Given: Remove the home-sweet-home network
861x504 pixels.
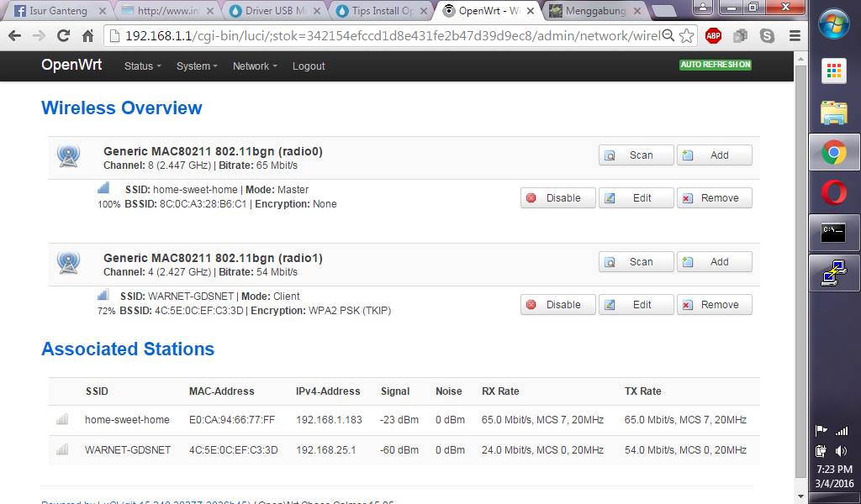Looking at the screenshot, I should click(715, 198).
